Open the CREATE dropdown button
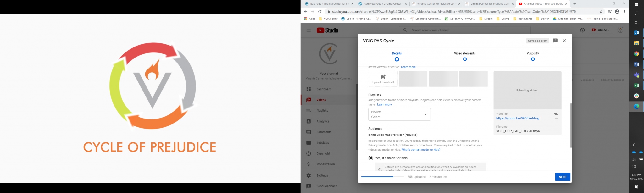 point(600,30)
